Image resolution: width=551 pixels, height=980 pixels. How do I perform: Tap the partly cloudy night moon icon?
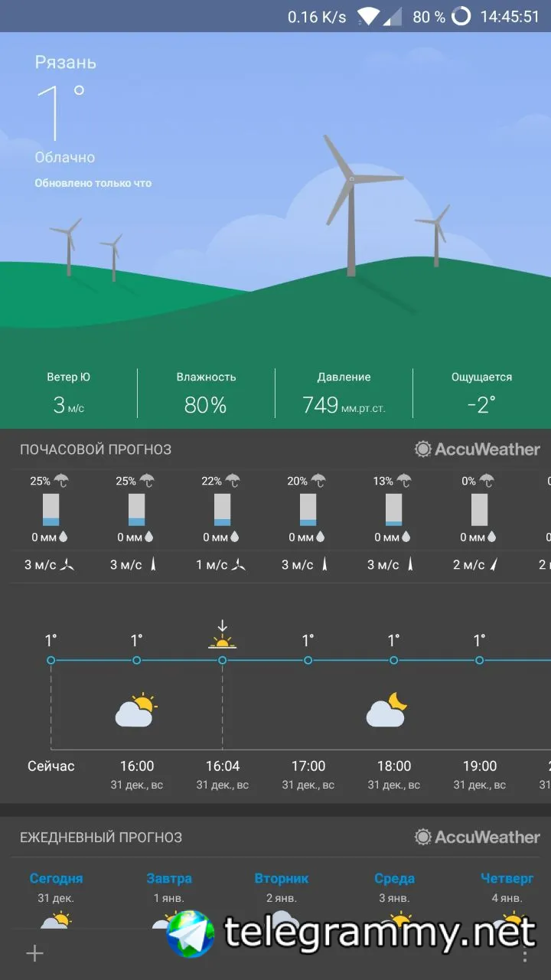click(x=386, y=710)
